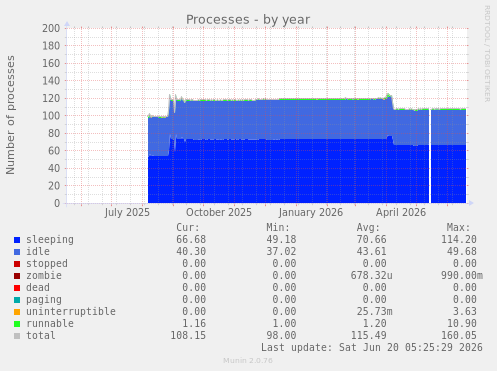This screenshot has width=497, height=371.
Task: Click runnable maximum value 10.90
Action: pos(462,323)
